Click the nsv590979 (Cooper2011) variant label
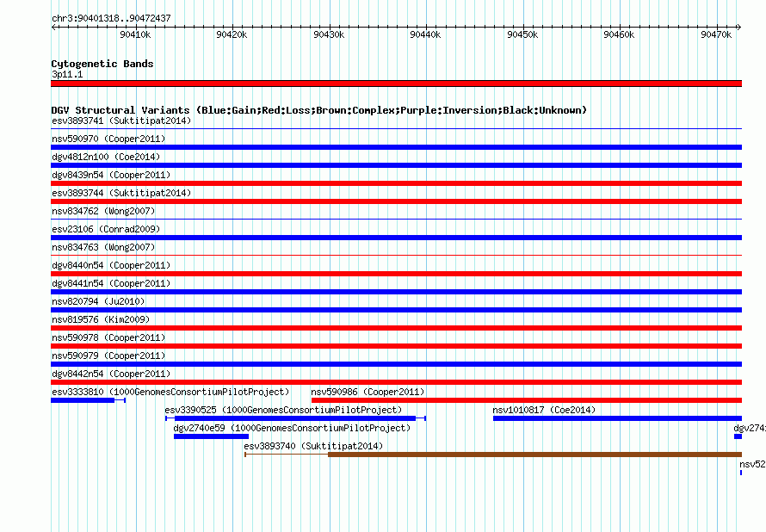This screenshot has width=766, height=532. pos(108,356)
